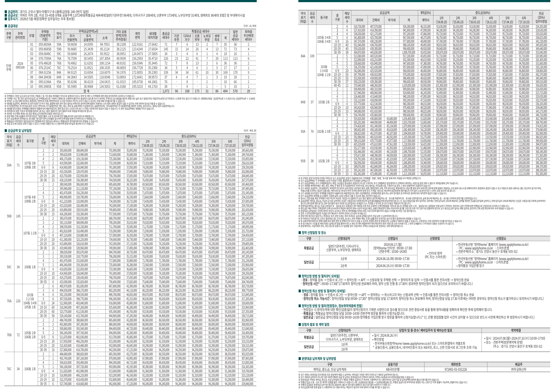This screenshot has width=554, height=392.
Task: Open the applyhome link in 일반공급 row
Action: coord(513,259)
